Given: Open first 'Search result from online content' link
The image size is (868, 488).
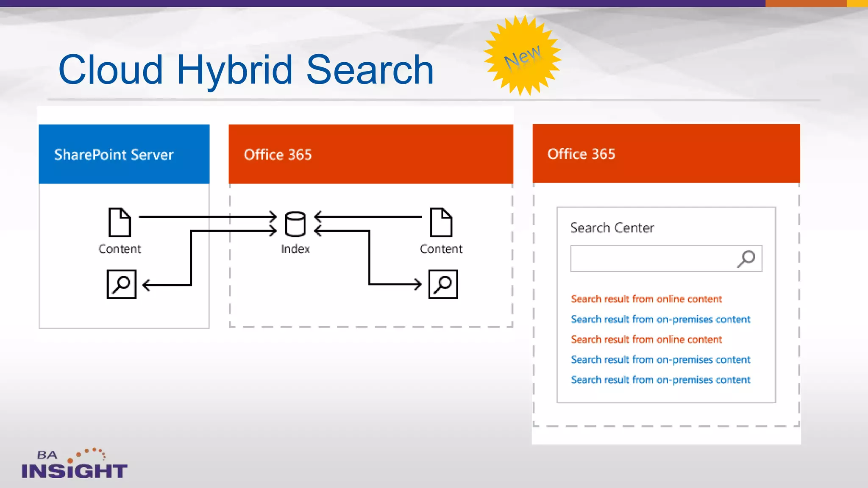Looking at the screenshot, I should click(646, 299).
